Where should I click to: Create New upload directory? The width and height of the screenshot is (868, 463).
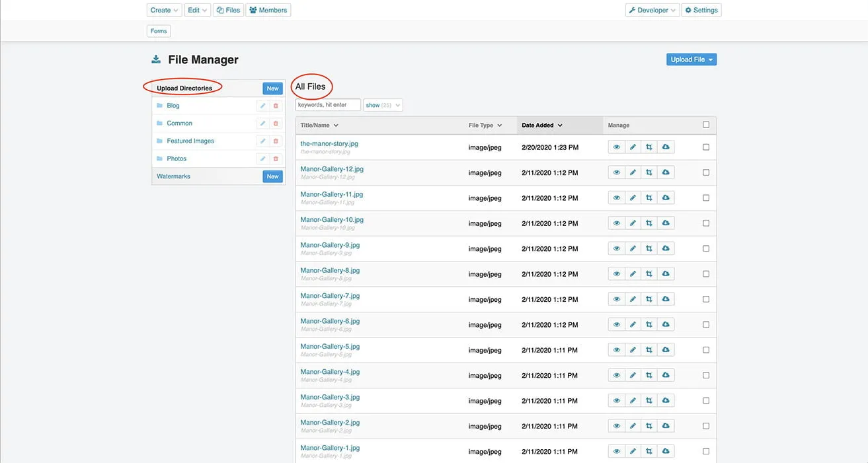(272, 89)
